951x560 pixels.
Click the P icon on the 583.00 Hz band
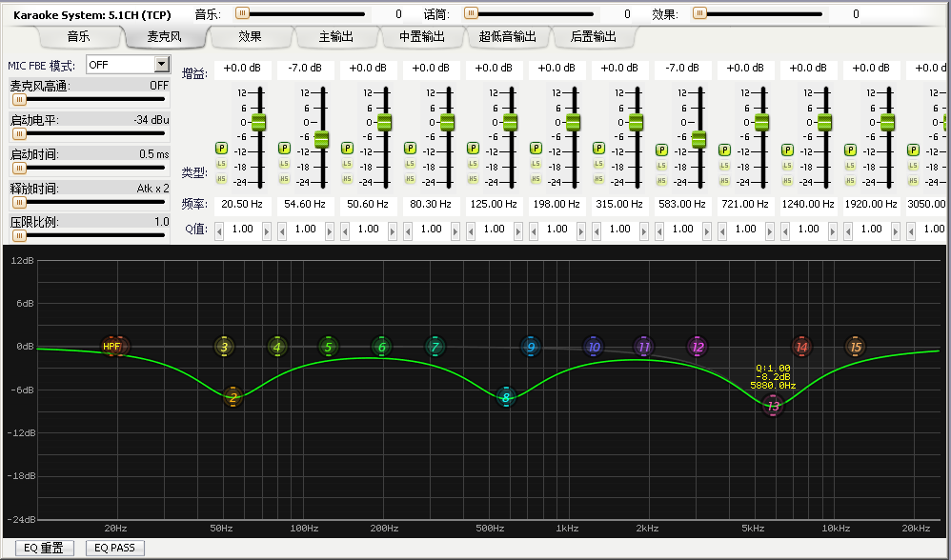click(662, 148)
